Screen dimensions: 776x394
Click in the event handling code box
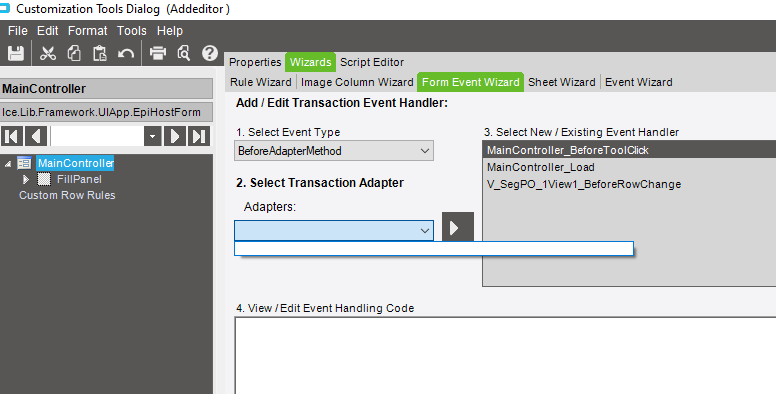click(505, 355)
